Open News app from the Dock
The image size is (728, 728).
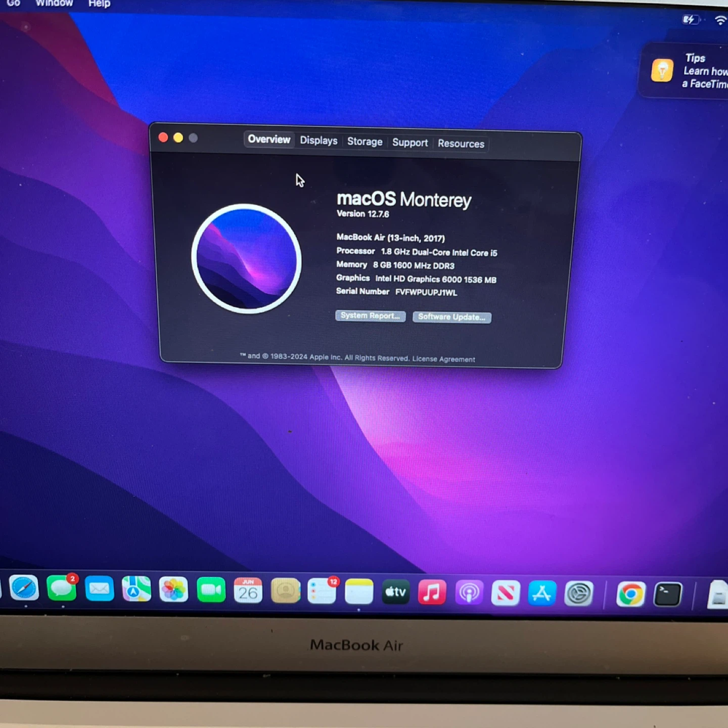pos(506,594)
